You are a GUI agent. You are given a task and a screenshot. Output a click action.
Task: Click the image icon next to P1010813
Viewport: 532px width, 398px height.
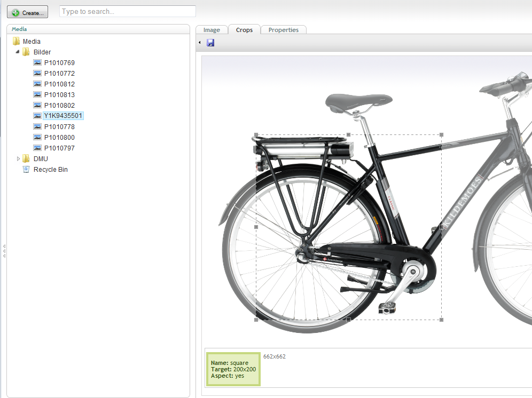coord(37,94)
